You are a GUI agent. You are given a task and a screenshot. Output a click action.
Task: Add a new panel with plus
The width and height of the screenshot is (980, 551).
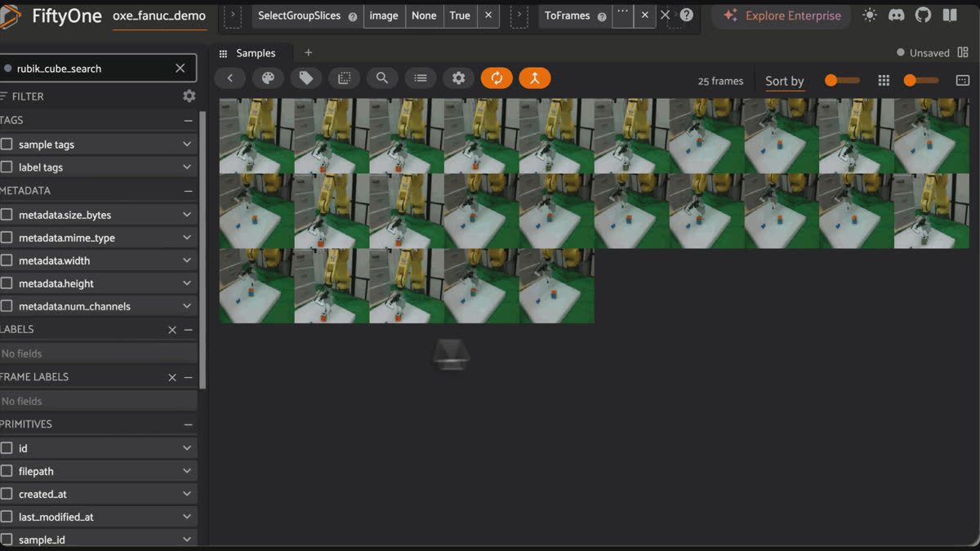[309, 53]
